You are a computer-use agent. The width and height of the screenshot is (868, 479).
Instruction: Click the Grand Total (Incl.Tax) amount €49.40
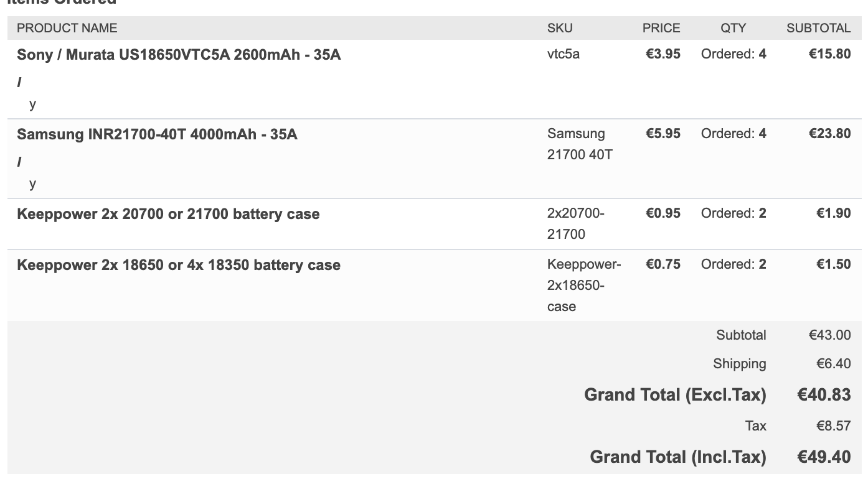point(824,457)
